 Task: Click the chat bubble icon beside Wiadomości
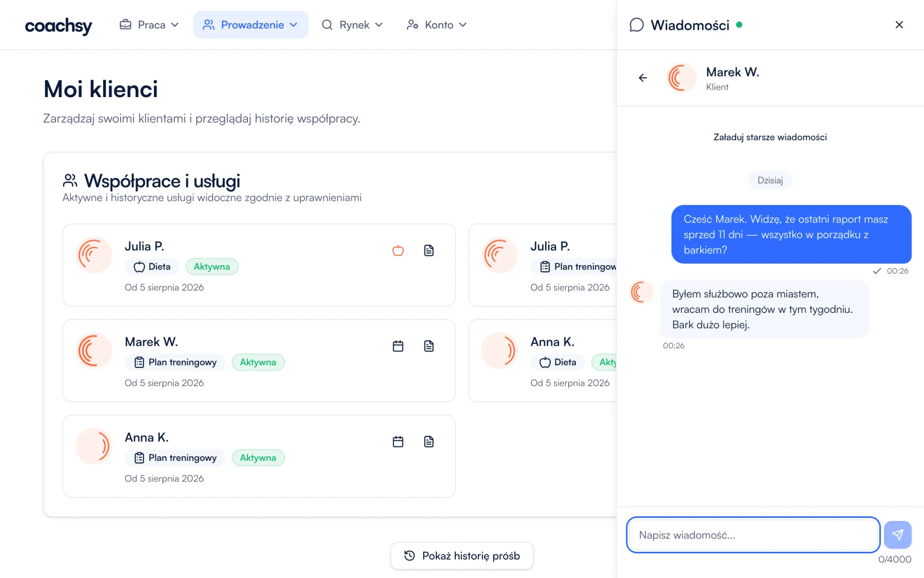[637, 25]
